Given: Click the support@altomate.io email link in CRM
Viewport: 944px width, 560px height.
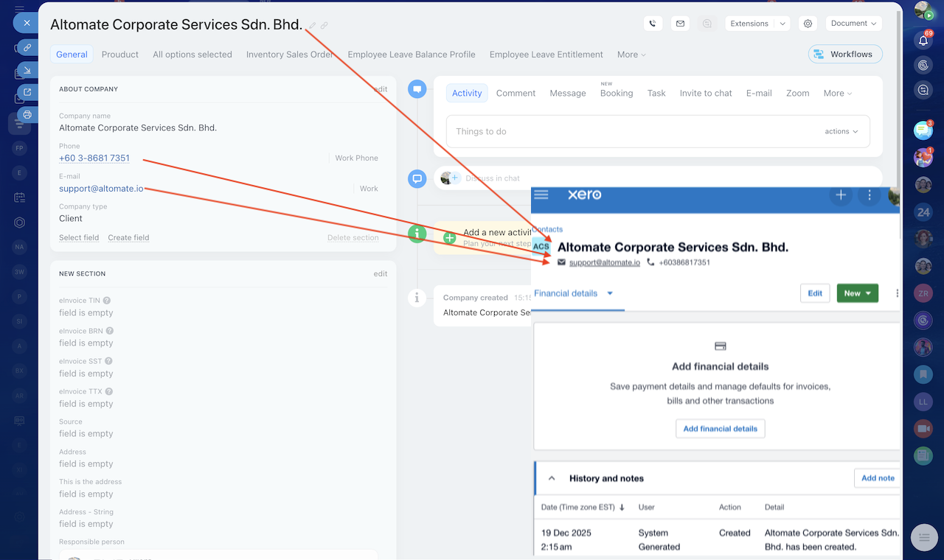Looking at the screenshot, I should coord(101,189).
